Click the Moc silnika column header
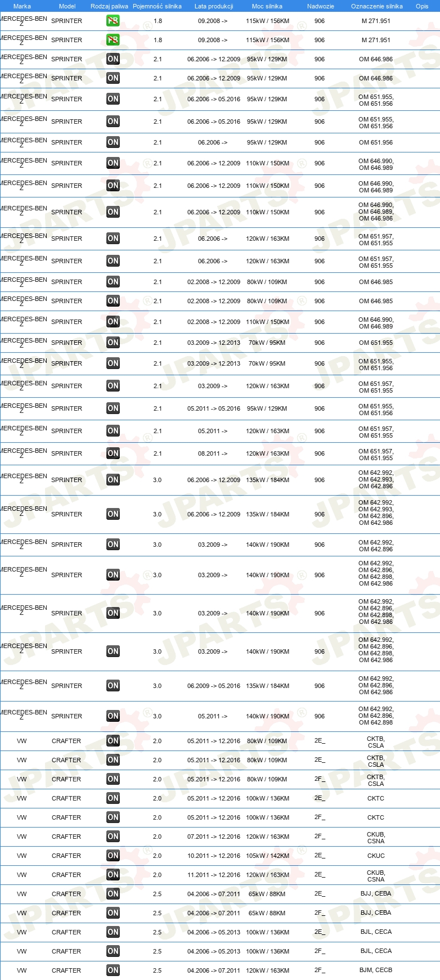Screen dimensions: 440x980 click(x=267, y=6)
